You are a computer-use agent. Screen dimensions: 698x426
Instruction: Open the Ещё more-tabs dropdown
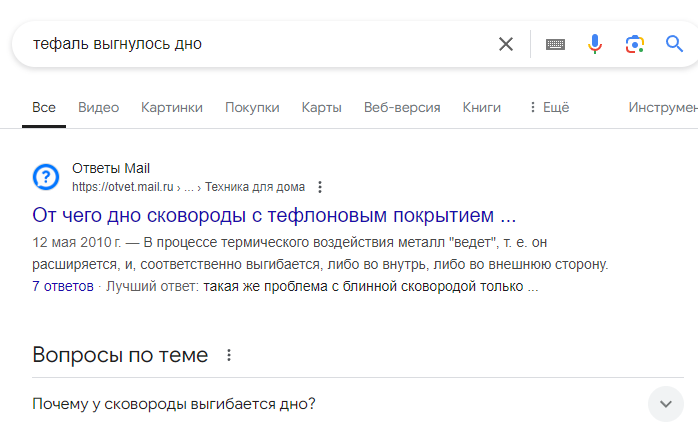pos(549,107)
